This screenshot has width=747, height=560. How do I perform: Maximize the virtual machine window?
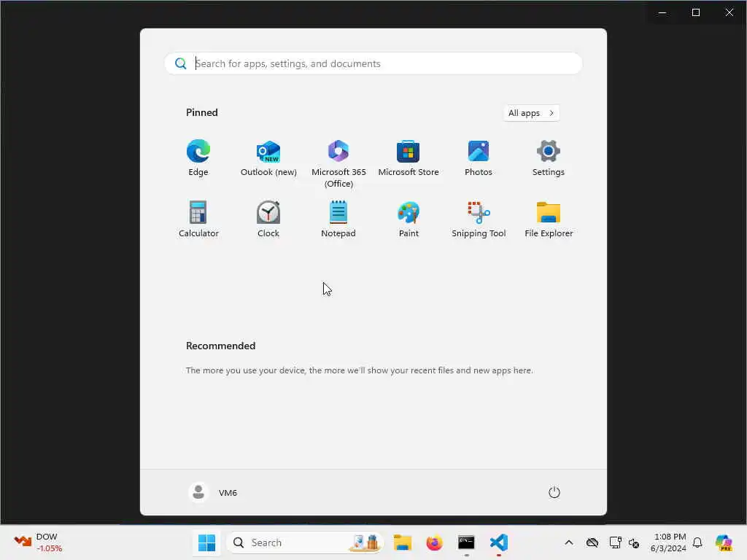695,12
